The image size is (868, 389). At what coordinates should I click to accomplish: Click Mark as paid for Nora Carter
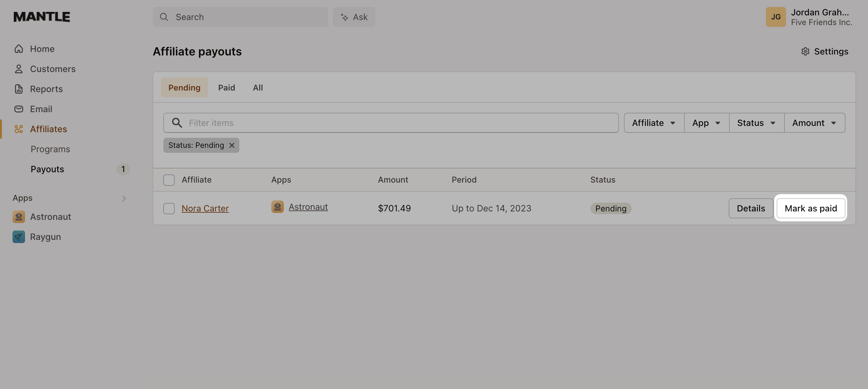[811, 208]
